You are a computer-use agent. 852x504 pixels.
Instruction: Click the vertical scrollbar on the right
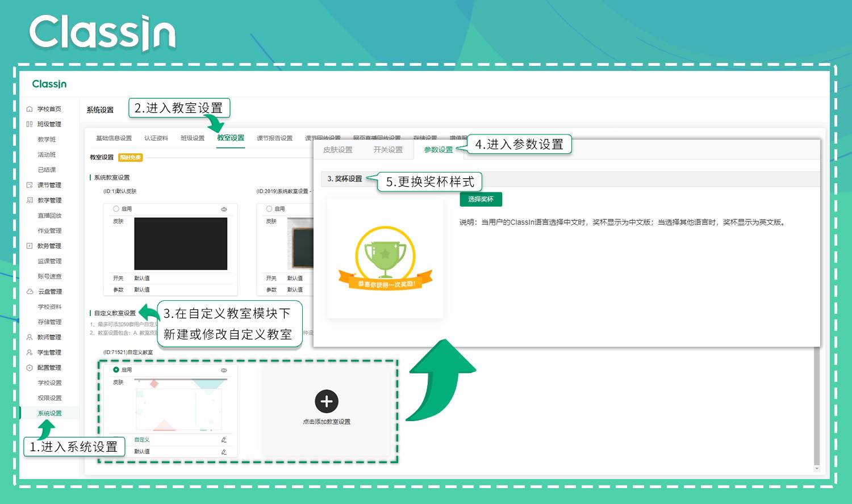pos(817,406)
